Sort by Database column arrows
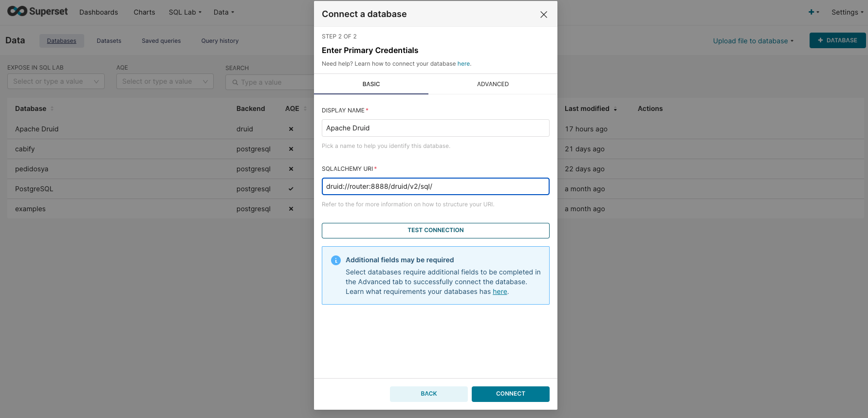This screenshot has width=868, height=418. (52, 109)
